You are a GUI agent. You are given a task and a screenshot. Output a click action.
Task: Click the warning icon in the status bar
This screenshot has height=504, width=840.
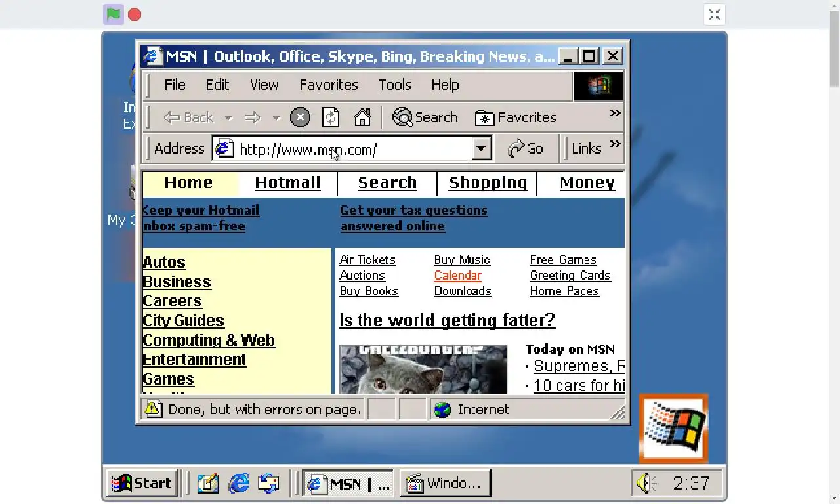click(153, 409)
